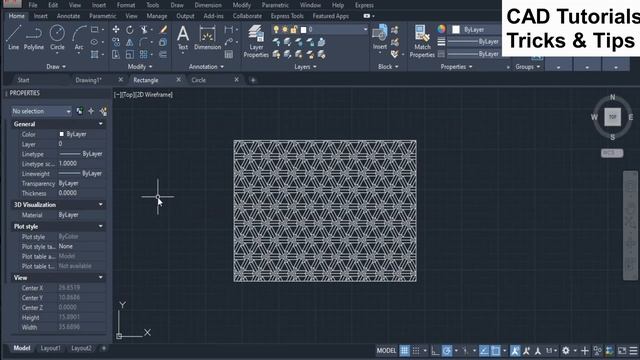
Task: Toggle snap mode in status bar
Action: click(416, 351)
